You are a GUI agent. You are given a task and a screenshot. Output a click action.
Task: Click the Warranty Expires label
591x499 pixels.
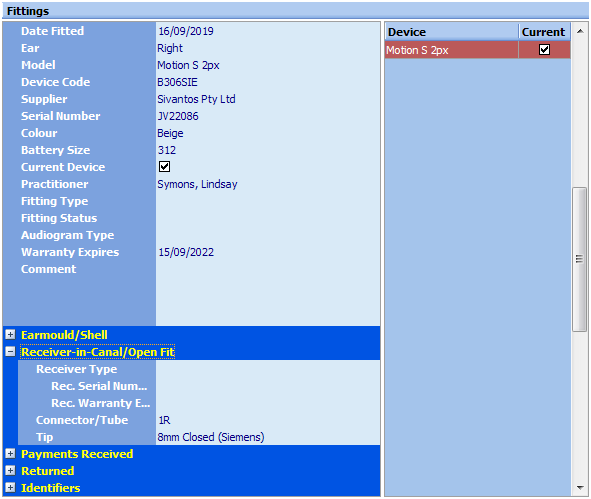tap(70, 252)
